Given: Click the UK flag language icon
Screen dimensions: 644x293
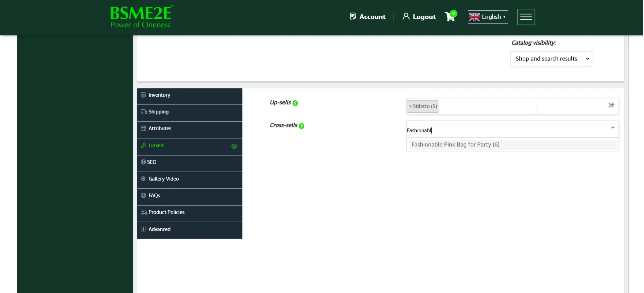Looking at the screenshot, I should (474, 17).
